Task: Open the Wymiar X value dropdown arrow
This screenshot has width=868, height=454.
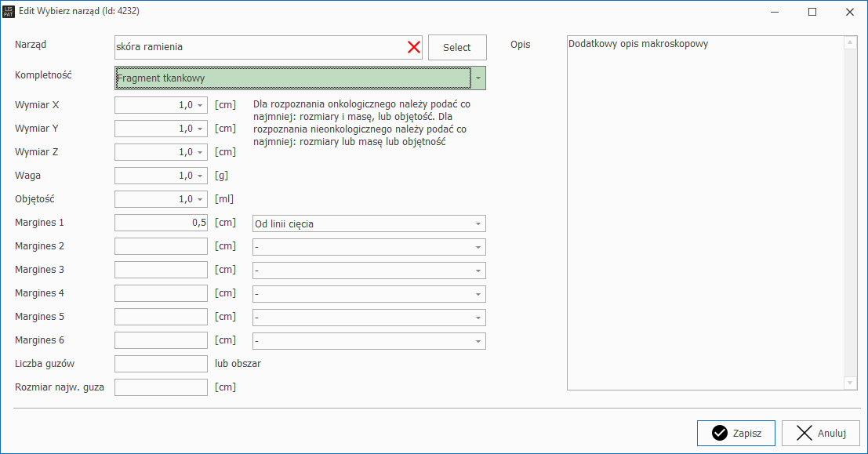Action: 199,105
